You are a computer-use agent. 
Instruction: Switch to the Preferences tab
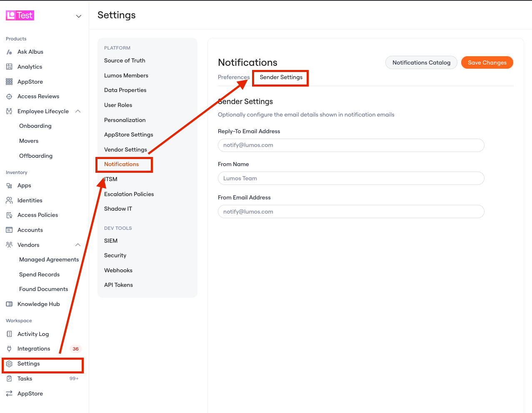pyautogui.click(x=234, y=77)
